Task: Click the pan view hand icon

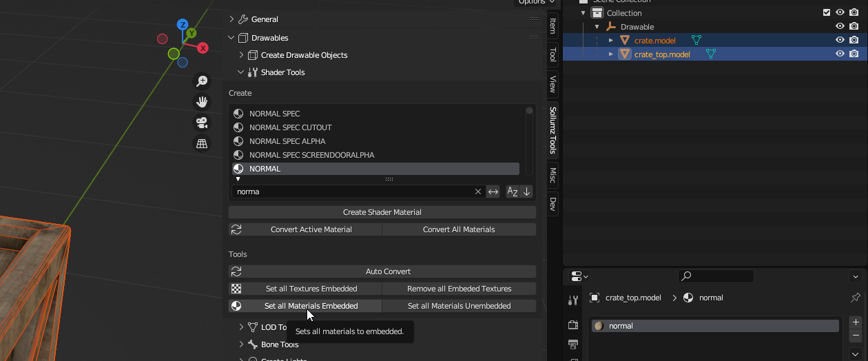Action: click(x=202, y=102)
